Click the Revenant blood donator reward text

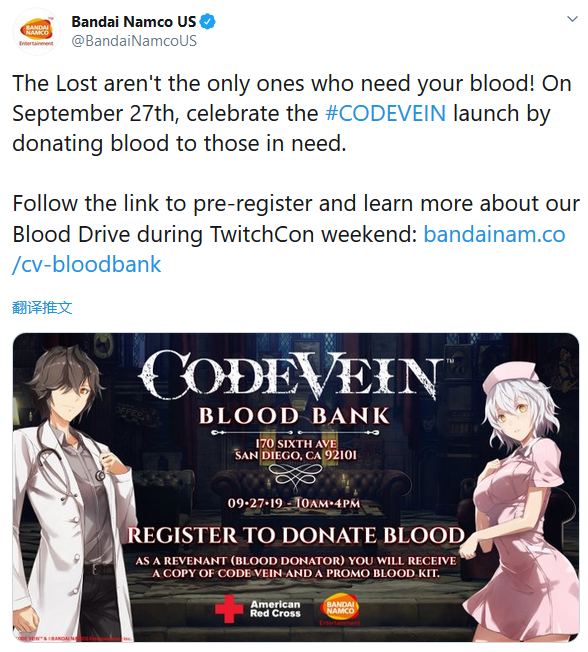click(296, 567)
